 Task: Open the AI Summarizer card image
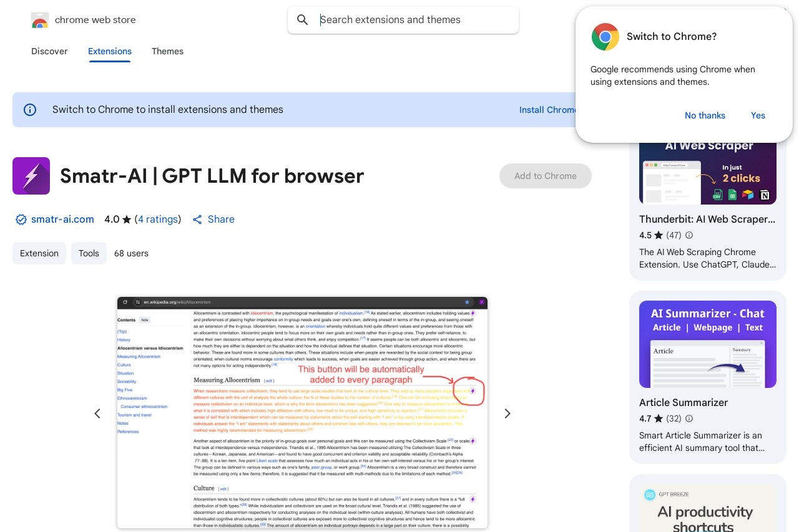coord(708,344)
